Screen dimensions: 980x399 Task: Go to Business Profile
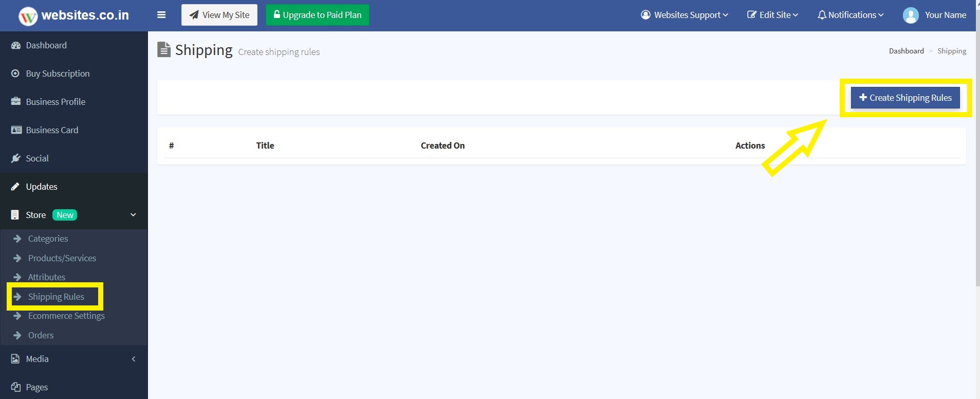tap(74, 102)
